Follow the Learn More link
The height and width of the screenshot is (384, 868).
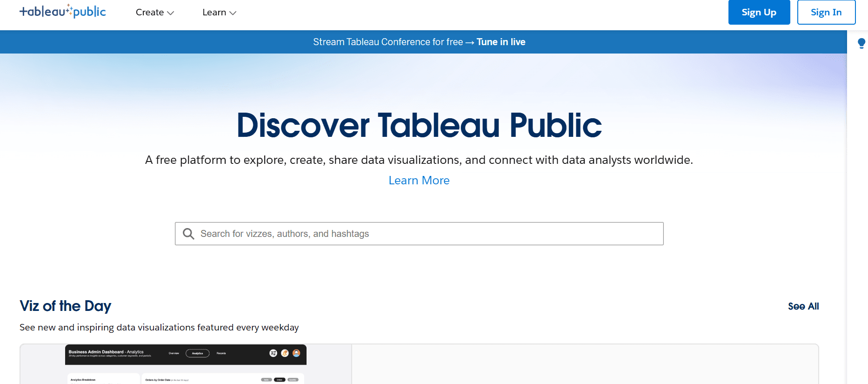(419, 181)
